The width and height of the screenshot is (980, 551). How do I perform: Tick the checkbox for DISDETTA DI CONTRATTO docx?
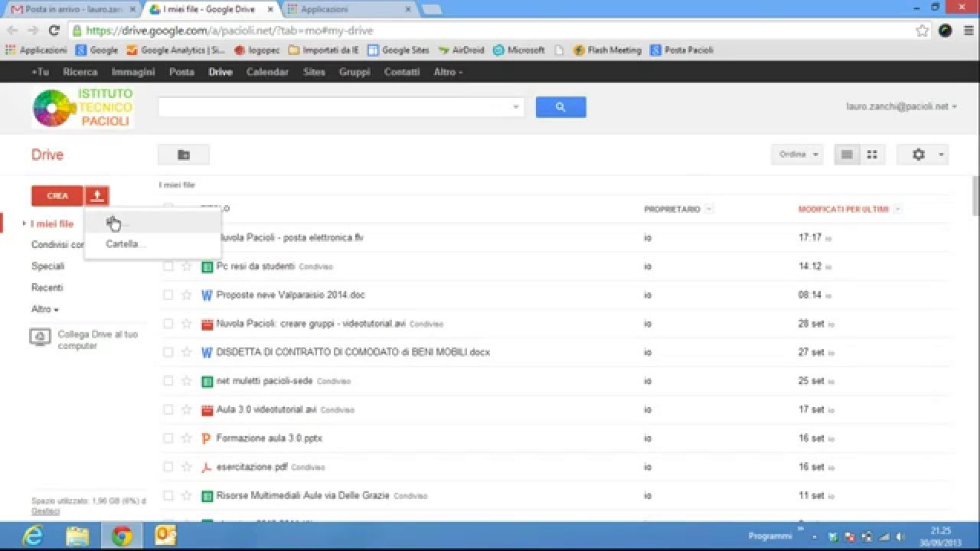[x=168, y=352]
